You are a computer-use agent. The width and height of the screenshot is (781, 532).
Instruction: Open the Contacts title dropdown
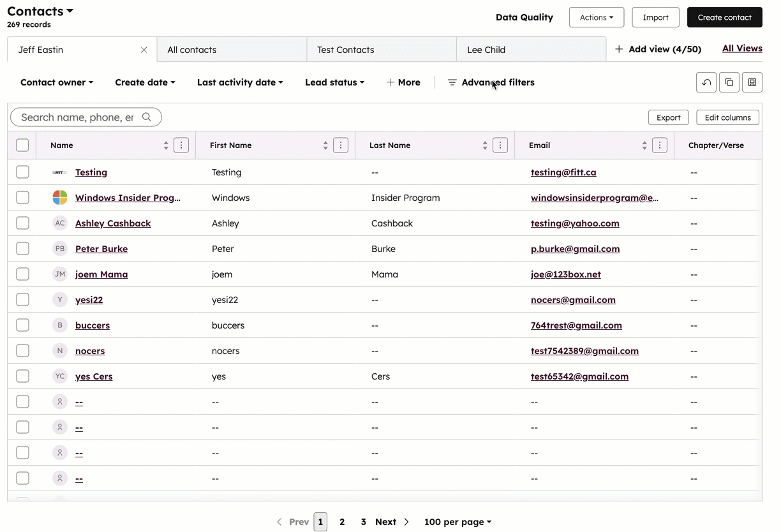(x=40, y=11)
